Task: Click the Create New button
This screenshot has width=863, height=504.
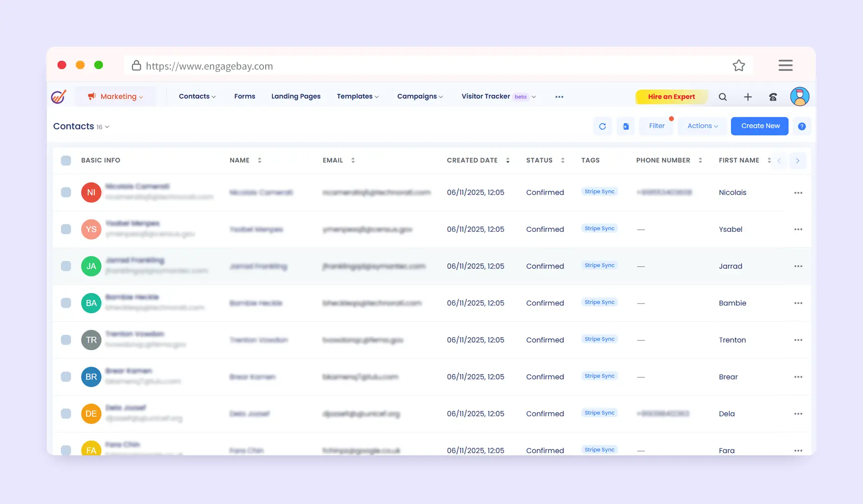Action: [x=760, y=126]
